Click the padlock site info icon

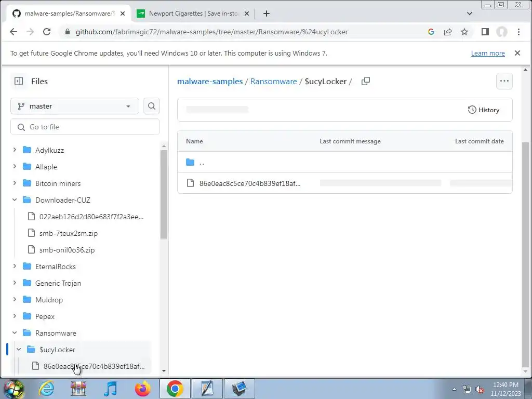[68, 32]
